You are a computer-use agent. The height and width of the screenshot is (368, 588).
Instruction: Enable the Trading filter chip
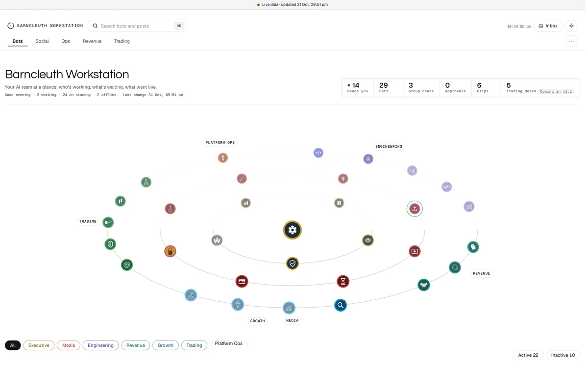(194, 345)
